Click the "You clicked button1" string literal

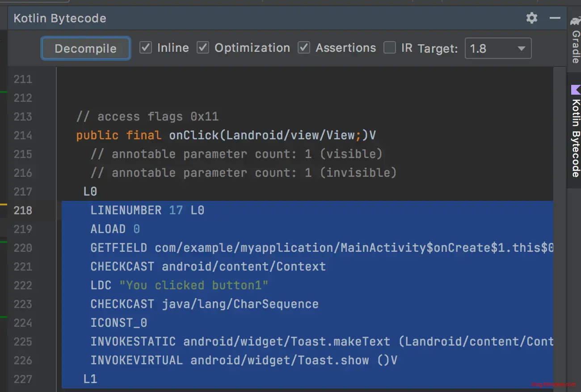pyautogui.click(x=194, y=285)
